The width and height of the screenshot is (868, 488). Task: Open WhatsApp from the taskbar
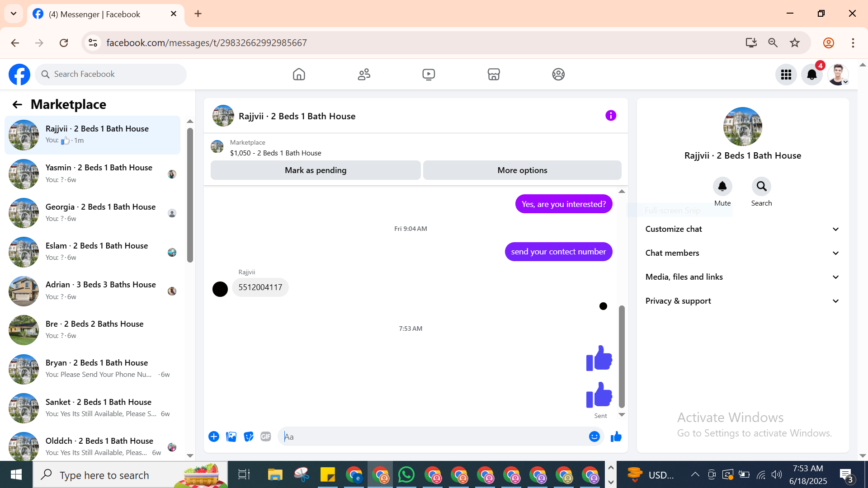pos(406,475)
